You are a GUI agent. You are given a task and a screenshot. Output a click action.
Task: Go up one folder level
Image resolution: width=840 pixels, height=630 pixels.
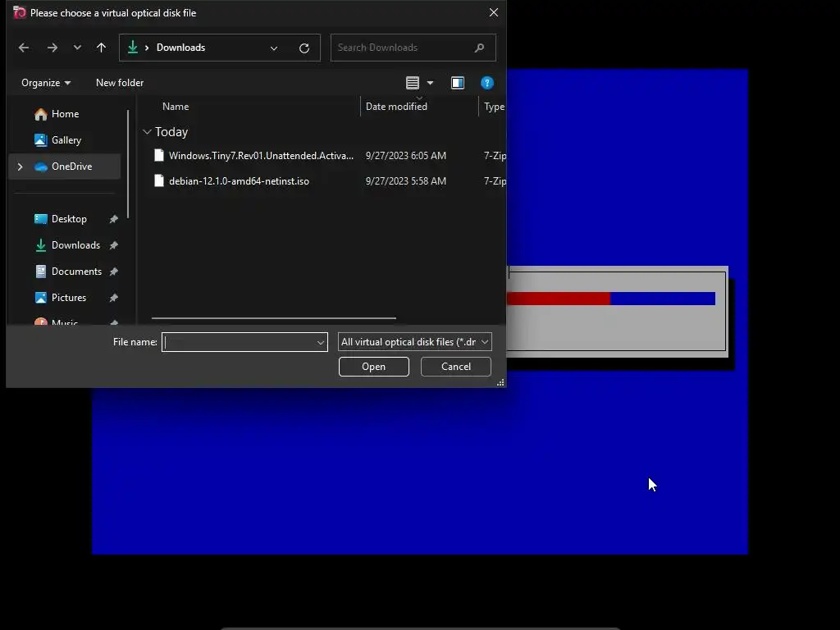tap(101, 48)
